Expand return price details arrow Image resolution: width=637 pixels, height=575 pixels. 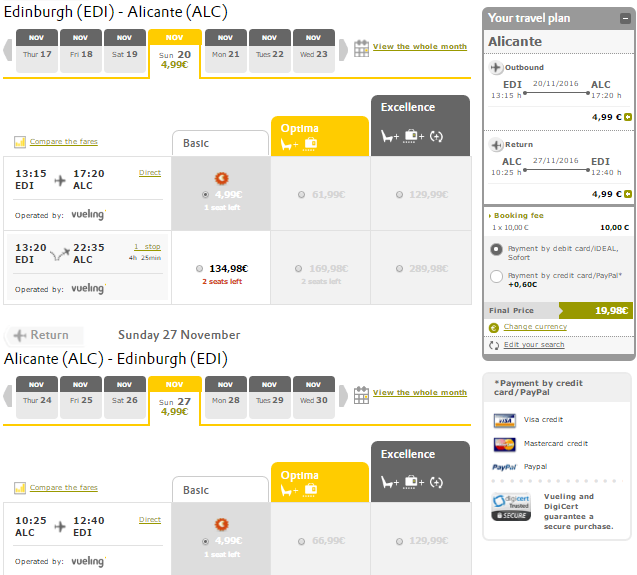628,194
